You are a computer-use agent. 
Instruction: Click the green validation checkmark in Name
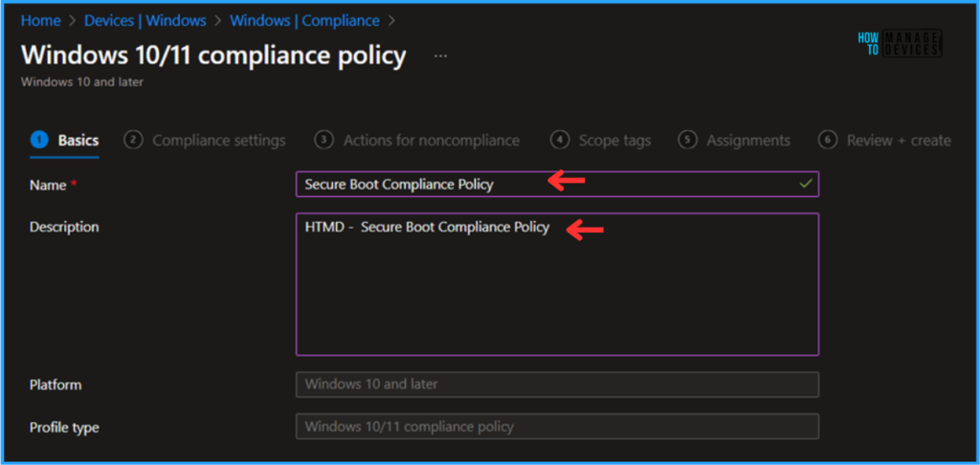[x=806, y=184]
